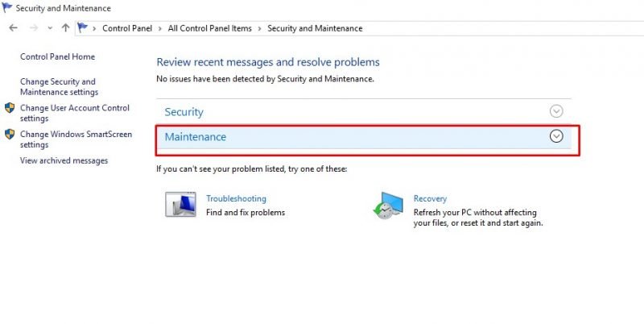This screenshot has width=644, height=324.
Task: Click the Recovery icon
Action: [x=388, y=205]
